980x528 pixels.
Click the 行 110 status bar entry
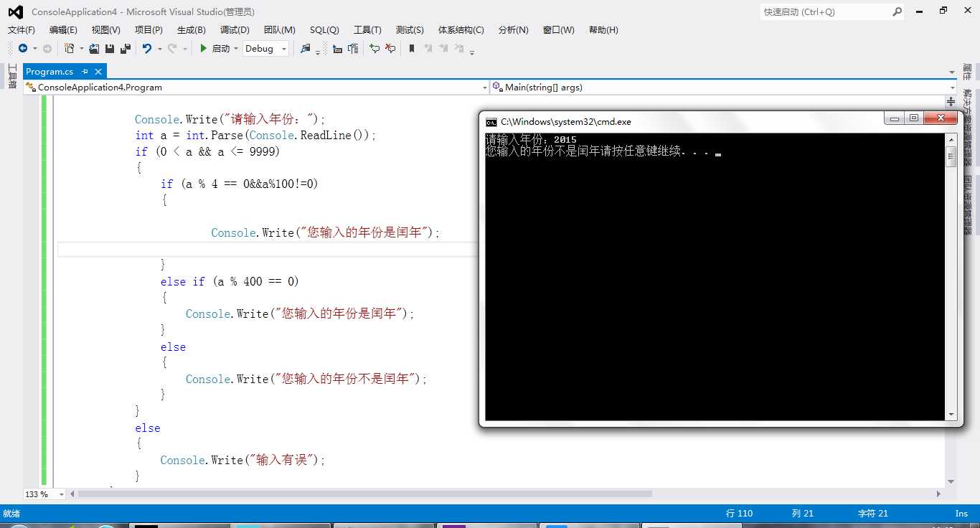pos(740,514)
